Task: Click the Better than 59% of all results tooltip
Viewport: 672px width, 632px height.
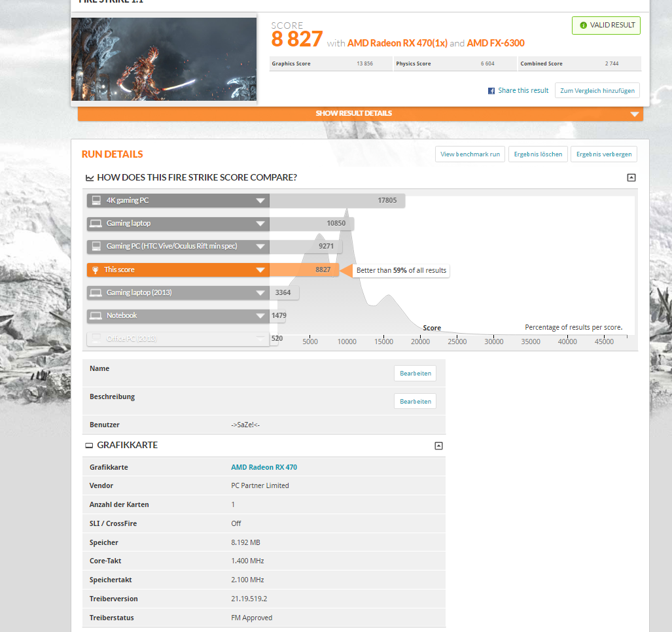Action: (401, 270)
